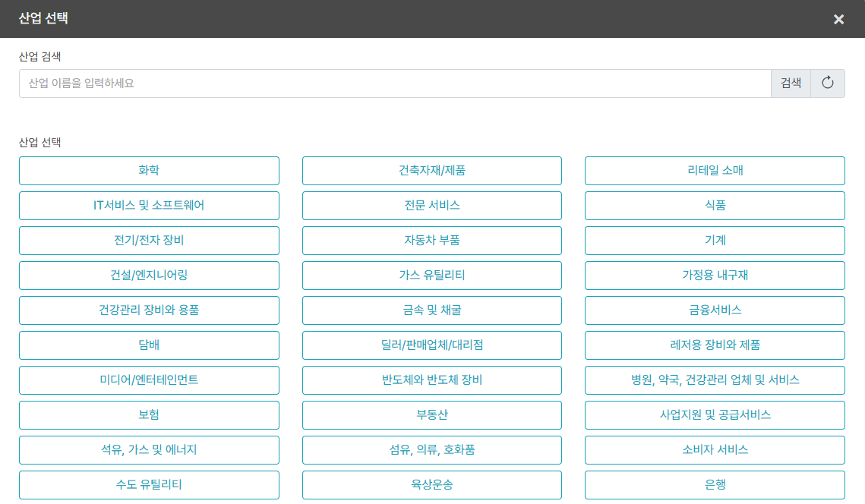Select 건설/엔지니어링 category

[149, 276]
